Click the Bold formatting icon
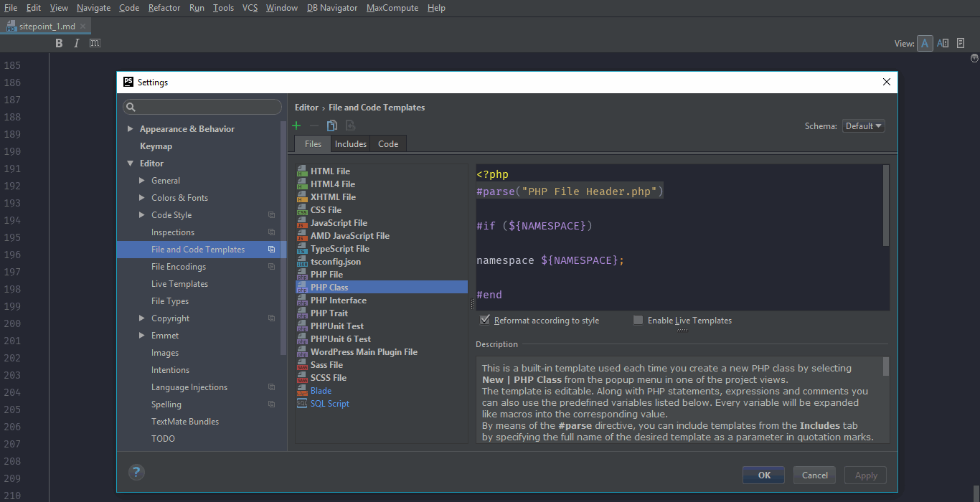This screenshot has width=980, height=502. click(60, 44)
